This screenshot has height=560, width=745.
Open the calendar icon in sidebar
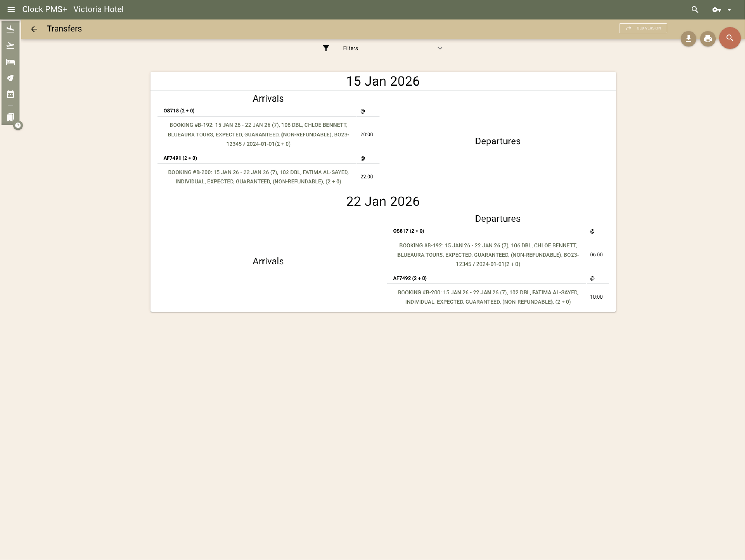tap(10, 94)
